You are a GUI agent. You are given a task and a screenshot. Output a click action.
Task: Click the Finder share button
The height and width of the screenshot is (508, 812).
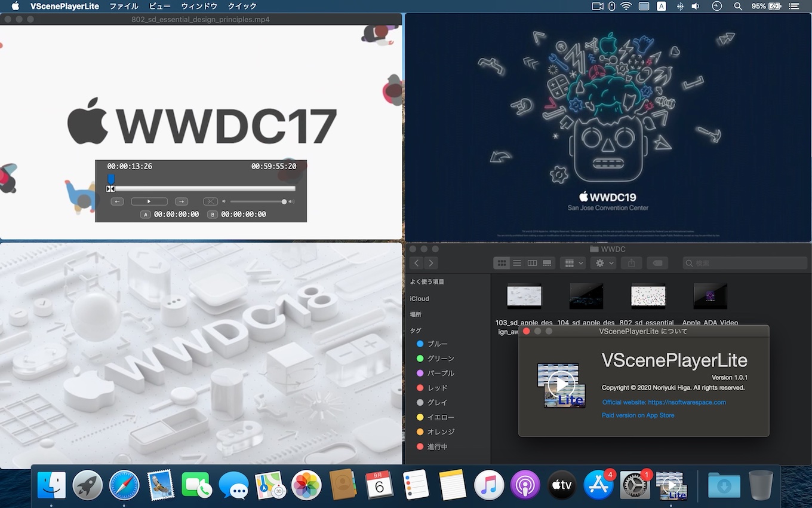pos(631,263)
